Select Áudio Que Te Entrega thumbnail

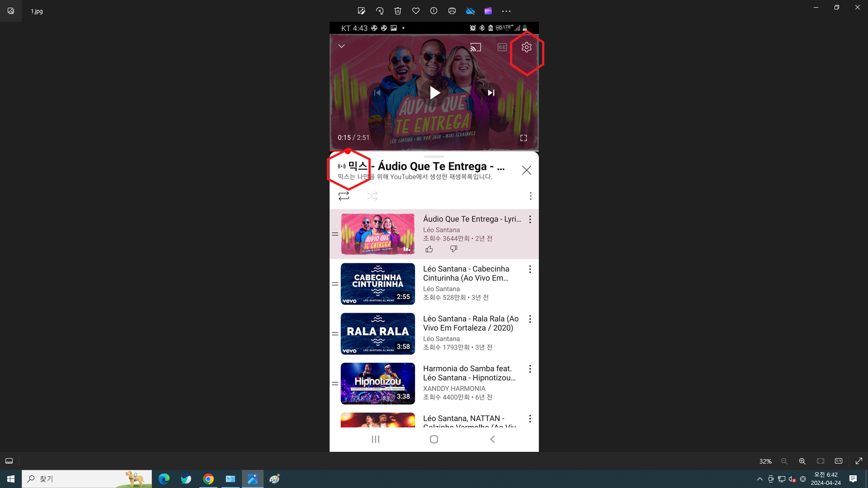coord(377,234)
